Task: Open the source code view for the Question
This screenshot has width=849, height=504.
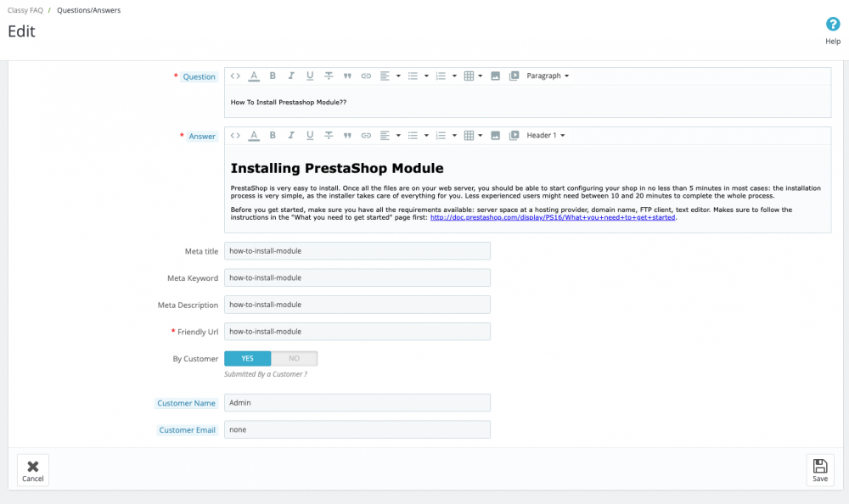Action: pos(235,76)
